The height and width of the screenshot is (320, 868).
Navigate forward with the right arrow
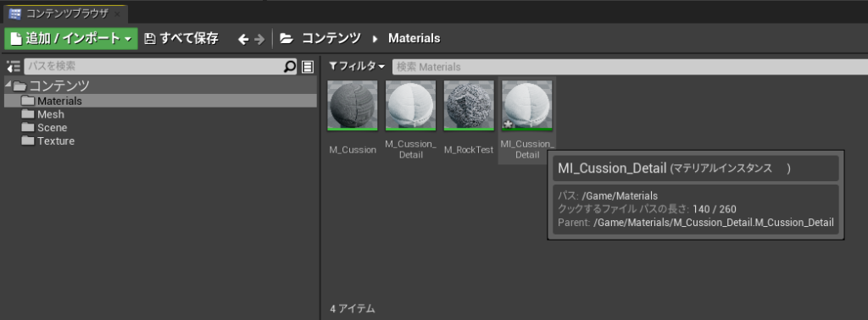tap(259, 39)
